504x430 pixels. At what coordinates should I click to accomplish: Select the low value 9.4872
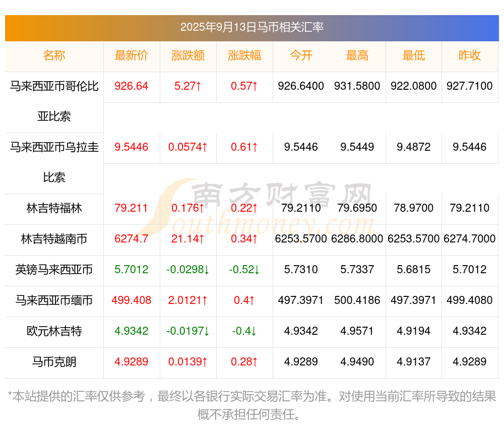pos(414,147)
